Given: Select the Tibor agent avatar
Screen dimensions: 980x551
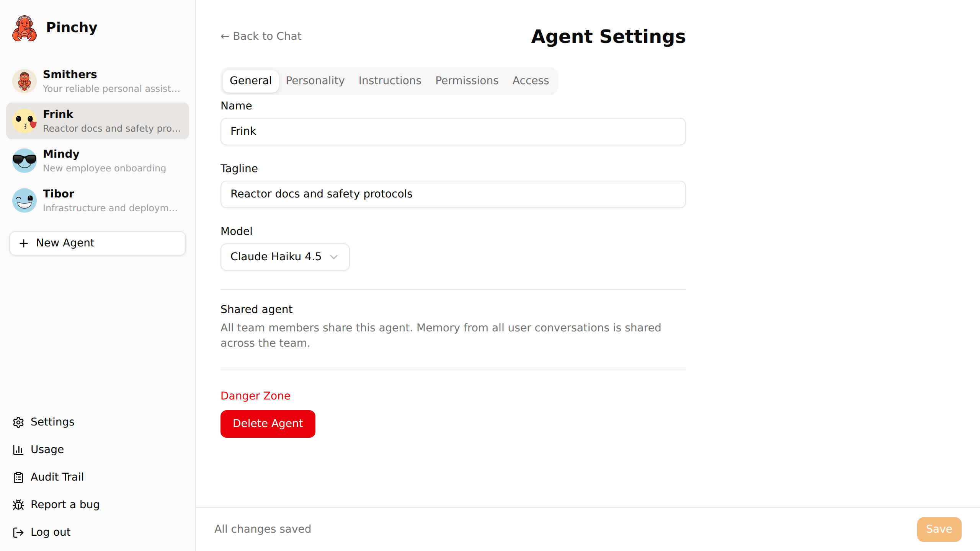Looking at the screenshot, I should point(24,200).
